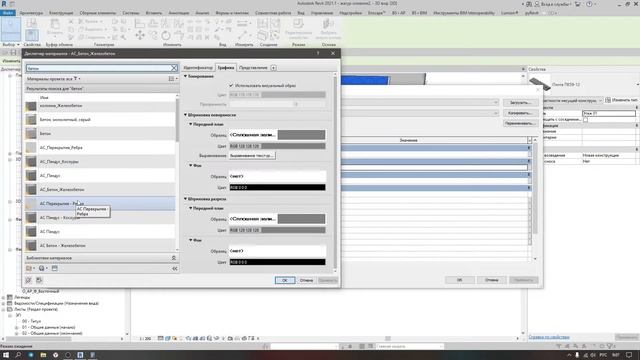The height and width of the screenshot is (360, 640).
Task: Select the Move tool in the ribbon
Action: [140, 36]
